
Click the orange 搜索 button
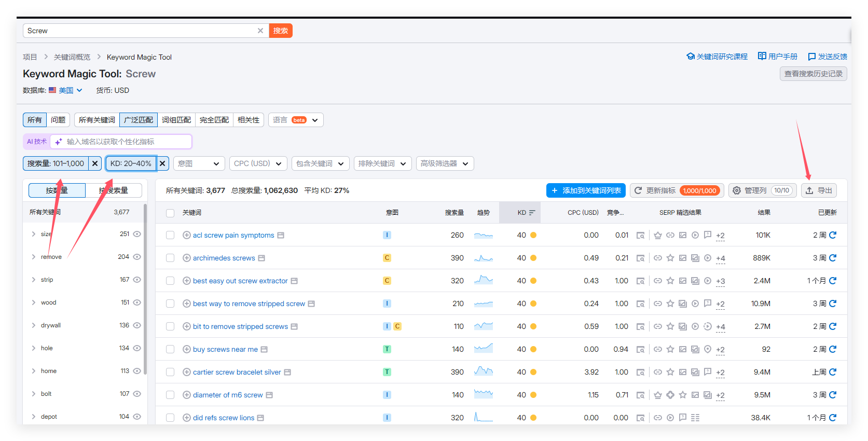pyautogui.click(x=281, y=31)
